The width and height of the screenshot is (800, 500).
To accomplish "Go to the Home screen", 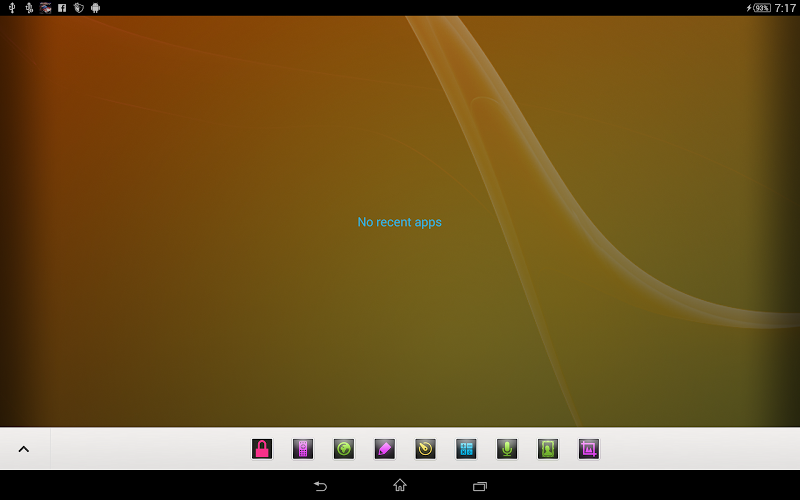I will (x=400, y=485).
